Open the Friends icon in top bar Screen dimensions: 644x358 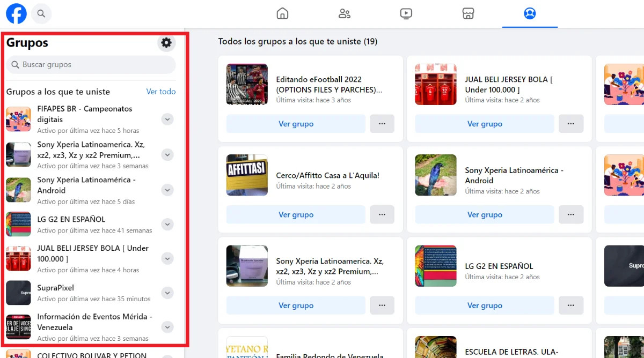[x=345, y=13]
